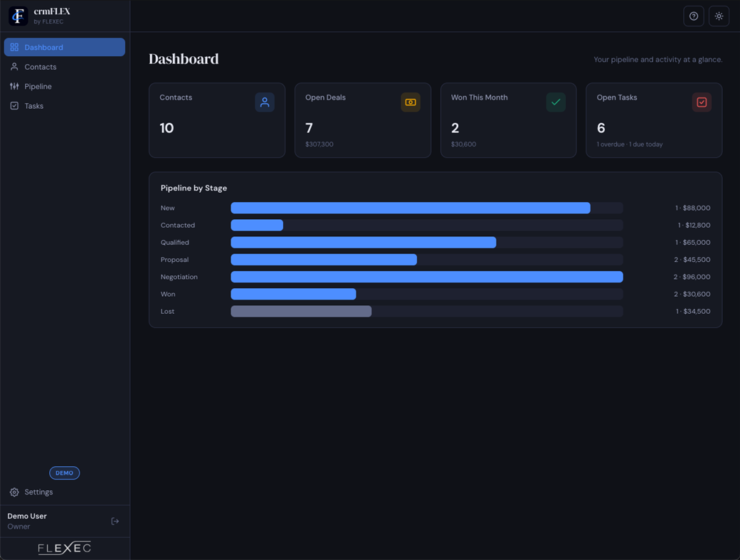Click the DEMO badge
The image size is (740, 560).
[x=65, y=472]
